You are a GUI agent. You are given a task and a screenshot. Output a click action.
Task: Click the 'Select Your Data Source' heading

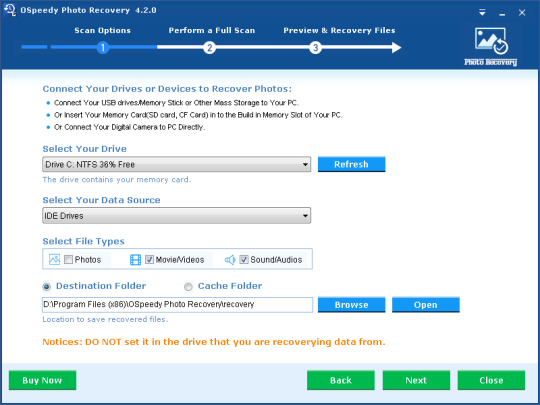pyautogui.click(x=101, y=200)
